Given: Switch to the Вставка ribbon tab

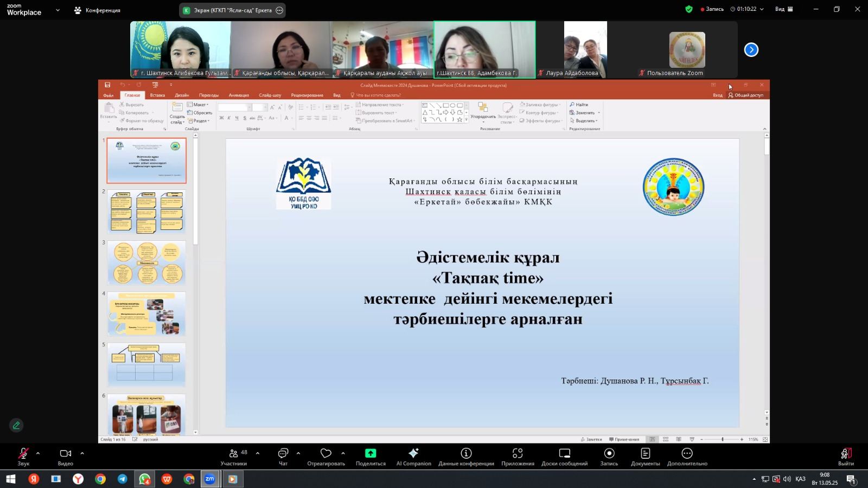Looking at the screenshot, I should (x=157, y=94).
